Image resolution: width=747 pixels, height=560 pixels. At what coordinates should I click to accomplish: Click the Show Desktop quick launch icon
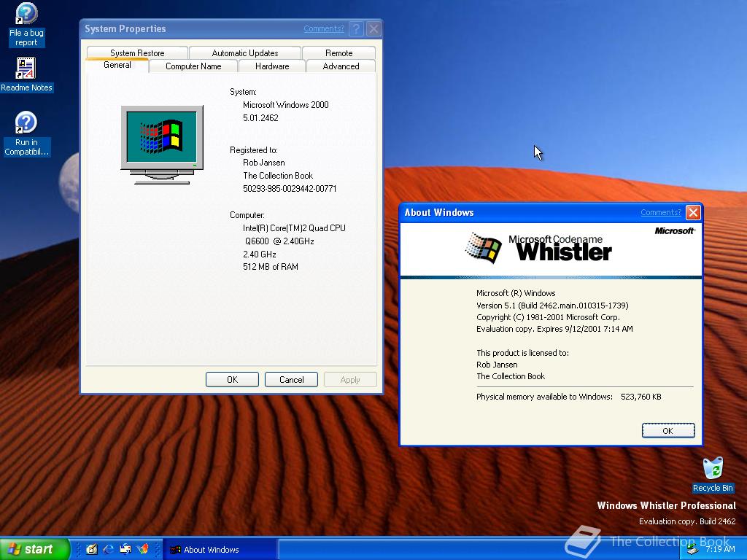coord(91,549)
